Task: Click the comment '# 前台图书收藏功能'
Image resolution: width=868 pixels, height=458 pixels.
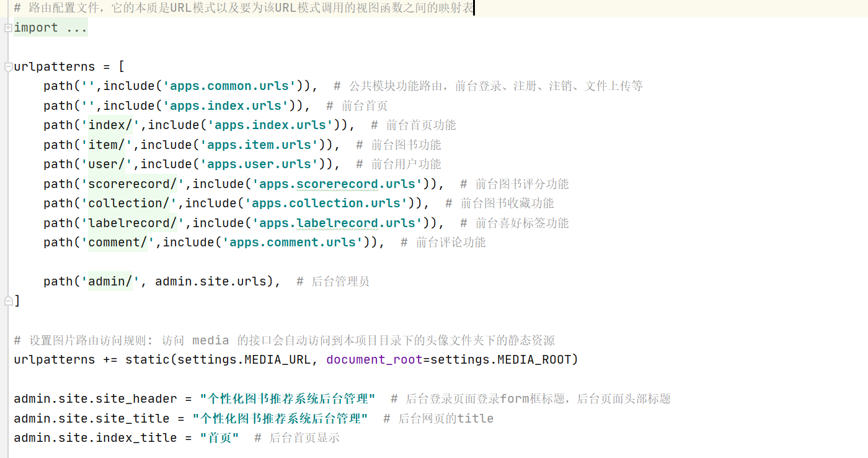Action: pos(500,204)
